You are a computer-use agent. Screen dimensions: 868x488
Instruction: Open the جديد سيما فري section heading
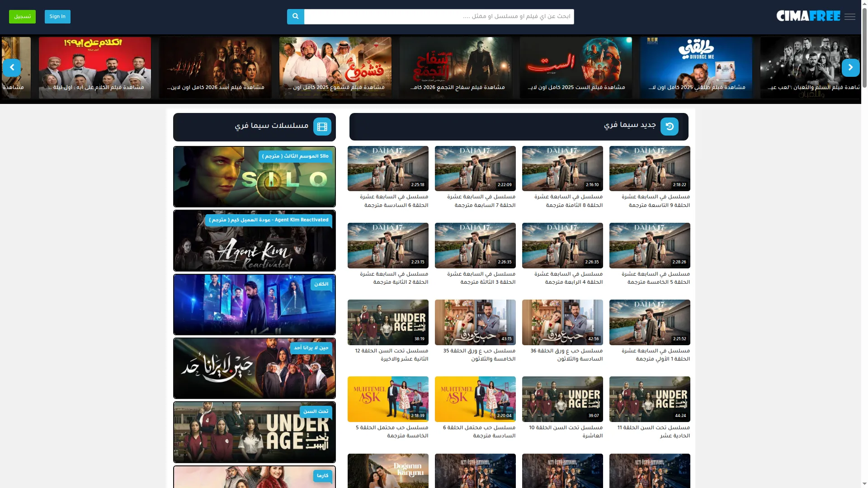[x=630, y=125]
